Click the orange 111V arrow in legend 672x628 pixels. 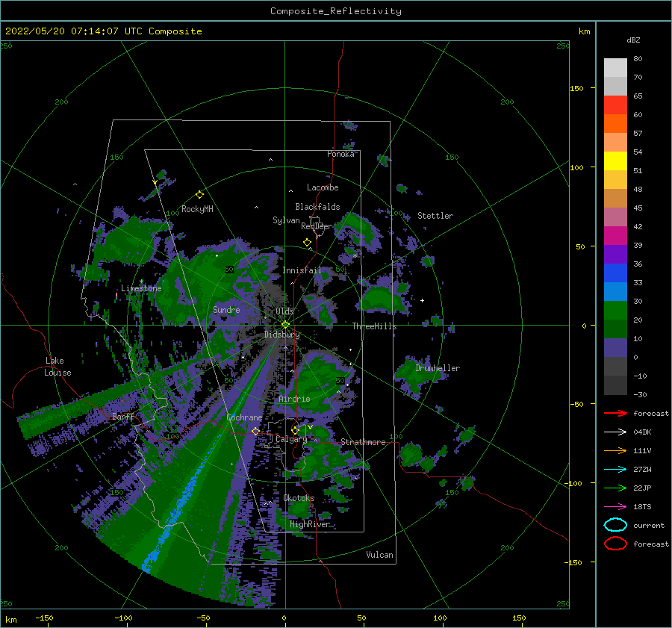615,450
